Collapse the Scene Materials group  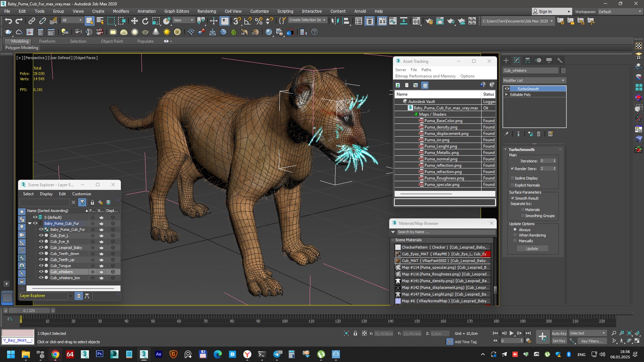[x=393, y=240]
